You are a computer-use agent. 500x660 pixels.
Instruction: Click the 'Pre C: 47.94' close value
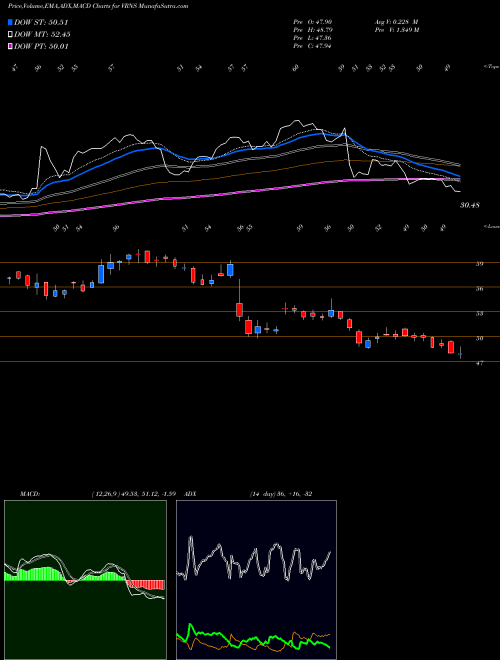click(313, 46)
